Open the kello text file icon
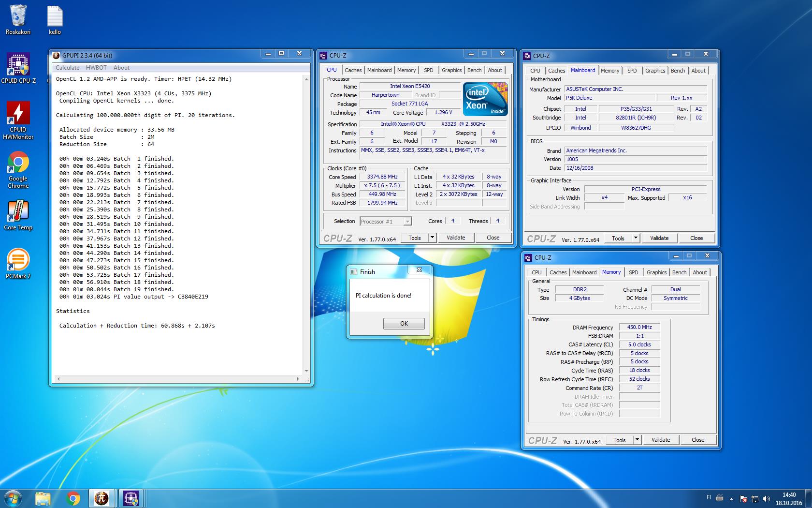The height and width of the screenshot is (508, 812). [55, 19]
